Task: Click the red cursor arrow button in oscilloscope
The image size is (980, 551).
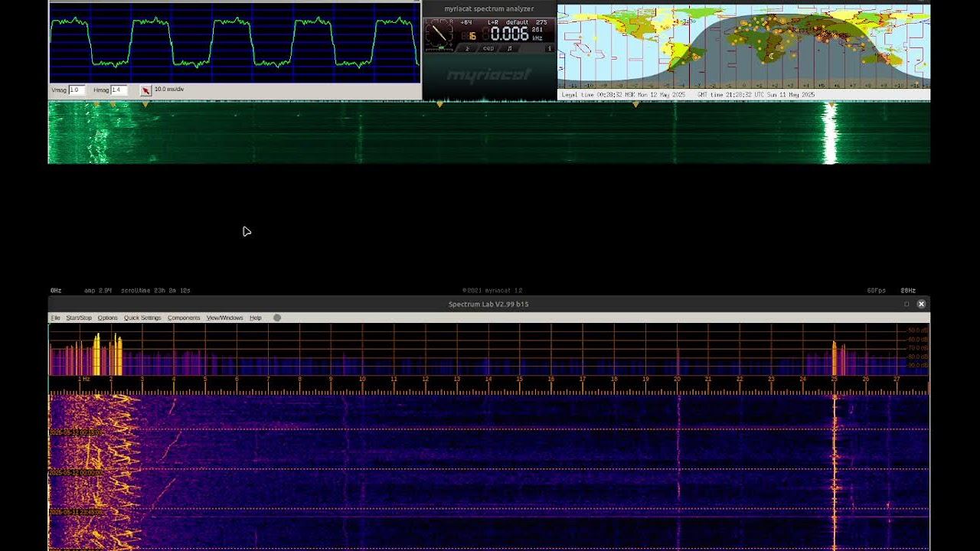Action: pyautogui.click(x=145, y=90)
